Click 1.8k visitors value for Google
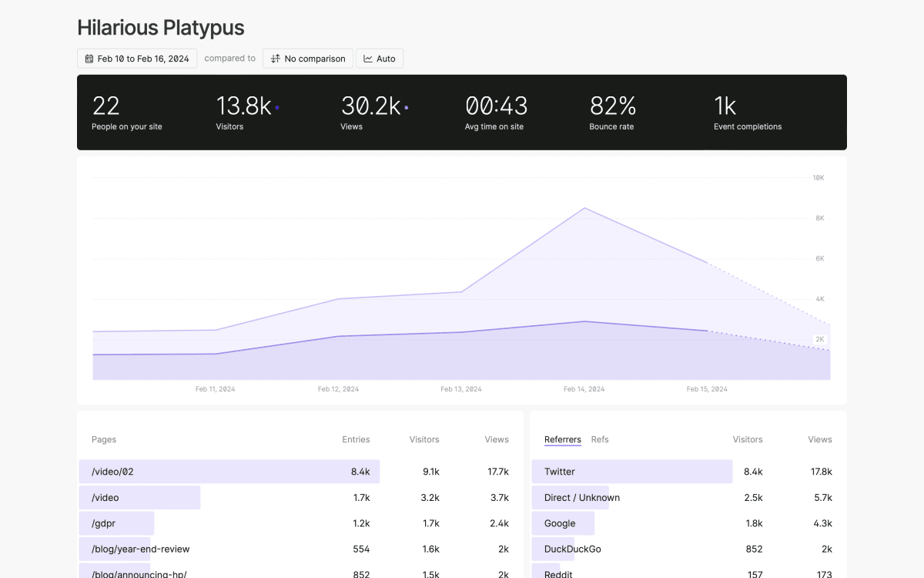This screenshot has height=578, width=924. click(x=754, y=523)
